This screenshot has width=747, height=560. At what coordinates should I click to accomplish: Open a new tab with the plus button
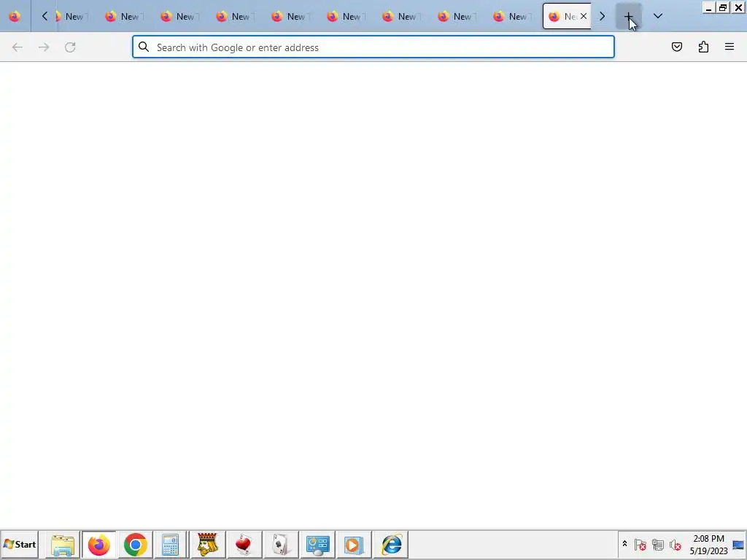tap(628, 16)
